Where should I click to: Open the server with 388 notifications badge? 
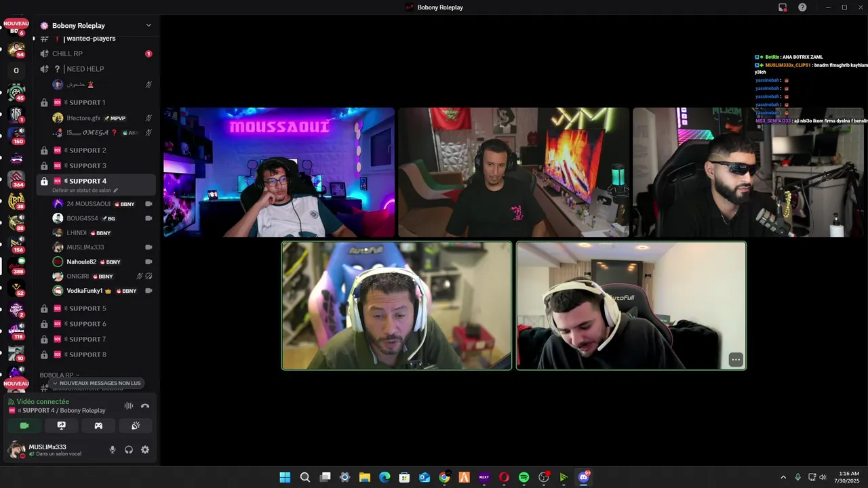[x=16, y=266]
